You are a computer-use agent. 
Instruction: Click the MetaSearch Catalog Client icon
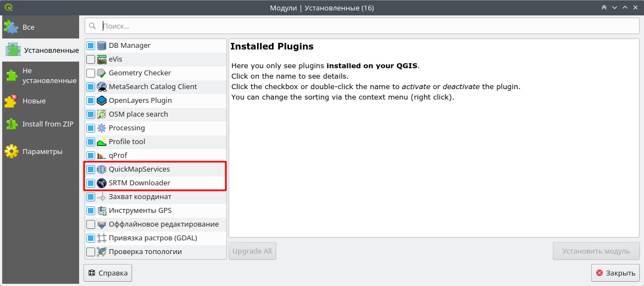(x=102, y=87)
